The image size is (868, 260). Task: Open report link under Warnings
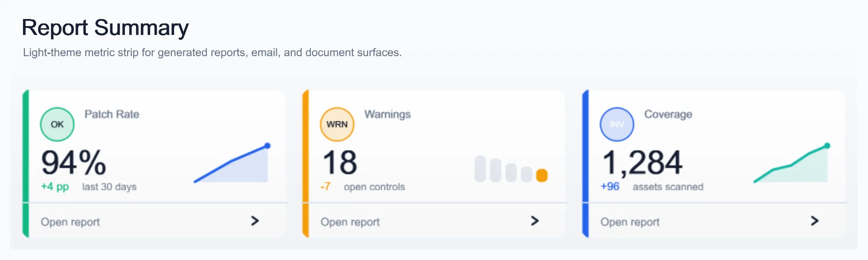coord(350,222)
